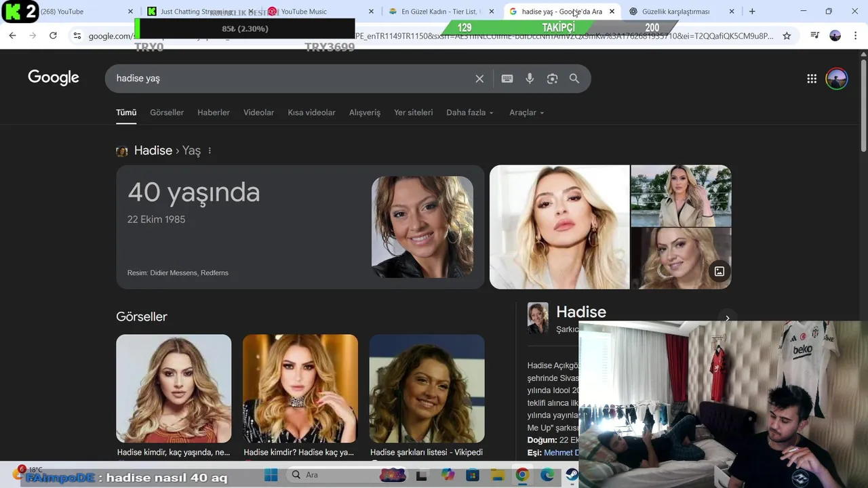Image resolution: width=868 pixels, height=488 pixels.
Task: Select the Tümü search tab
Action: (x=126, y=113)
